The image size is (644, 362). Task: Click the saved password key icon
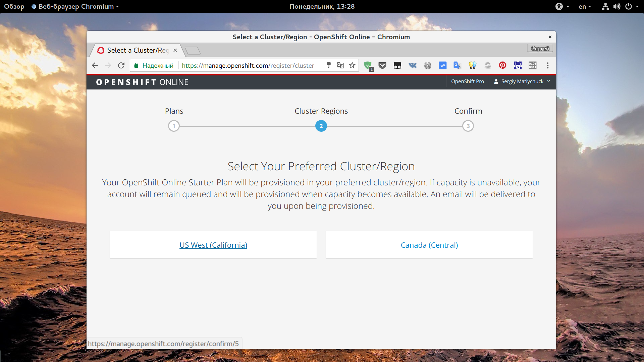click(x=329, y=65)
